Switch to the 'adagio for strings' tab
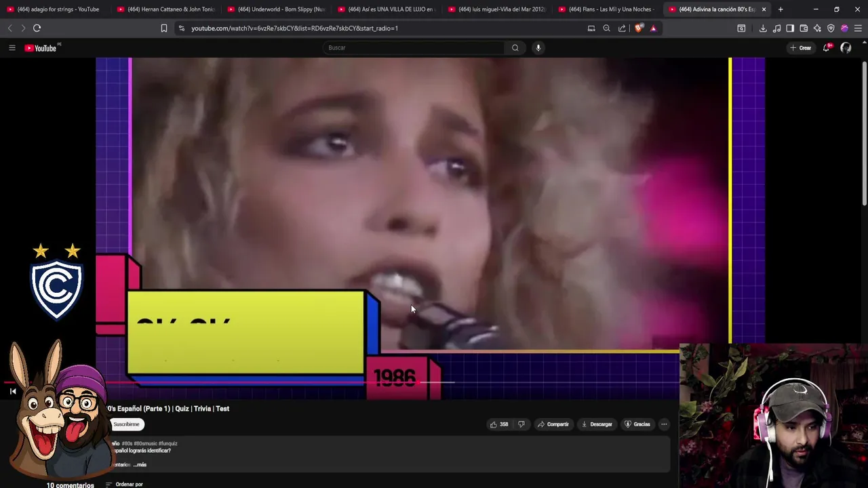 click(55, 9)
